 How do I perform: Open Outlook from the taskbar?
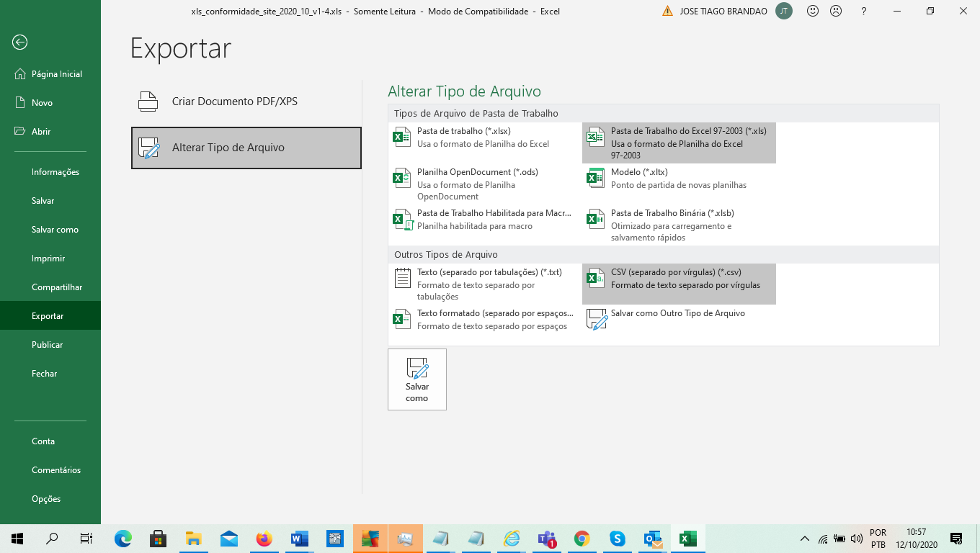653,538
